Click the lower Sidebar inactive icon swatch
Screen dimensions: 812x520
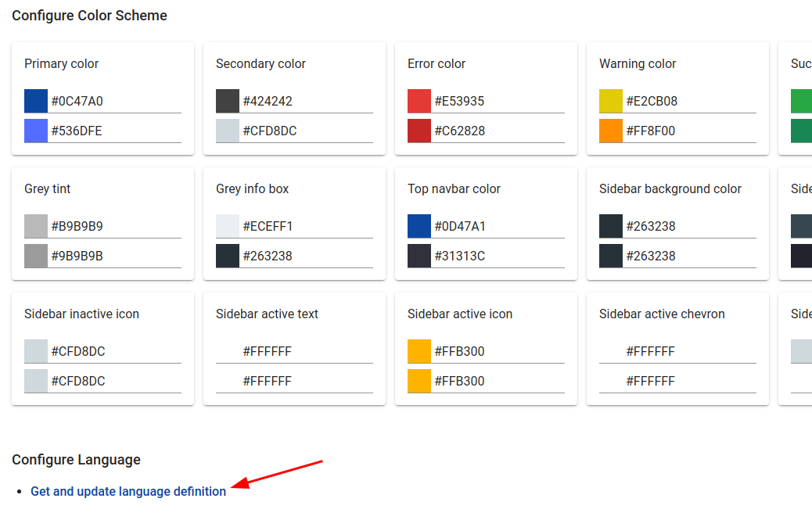[36, 382]
